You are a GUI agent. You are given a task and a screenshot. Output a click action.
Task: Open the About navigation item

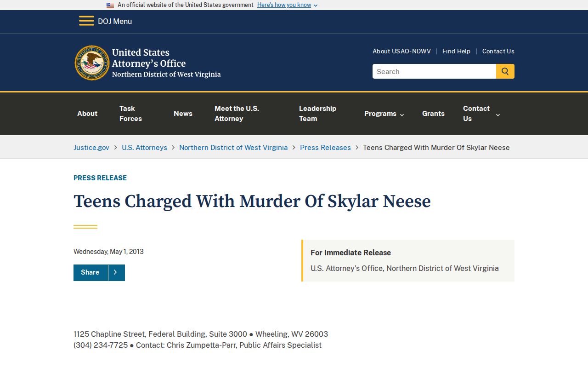click(87, 114)
